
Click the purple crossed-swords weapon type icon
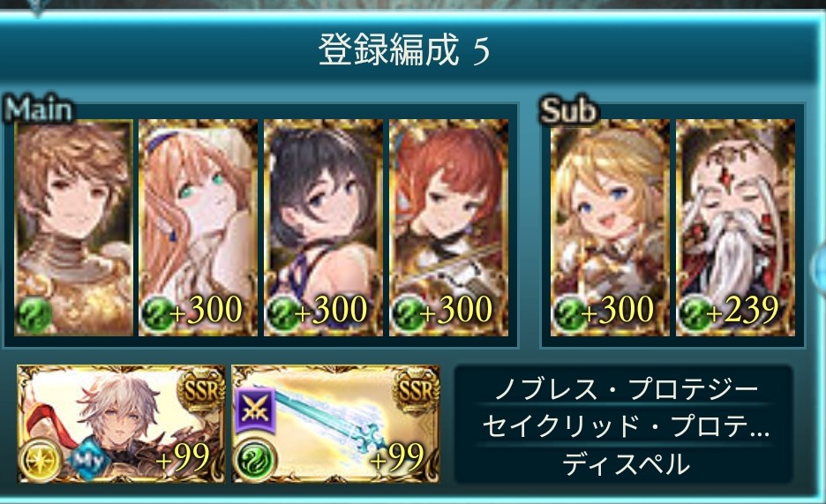pos(256,410)
